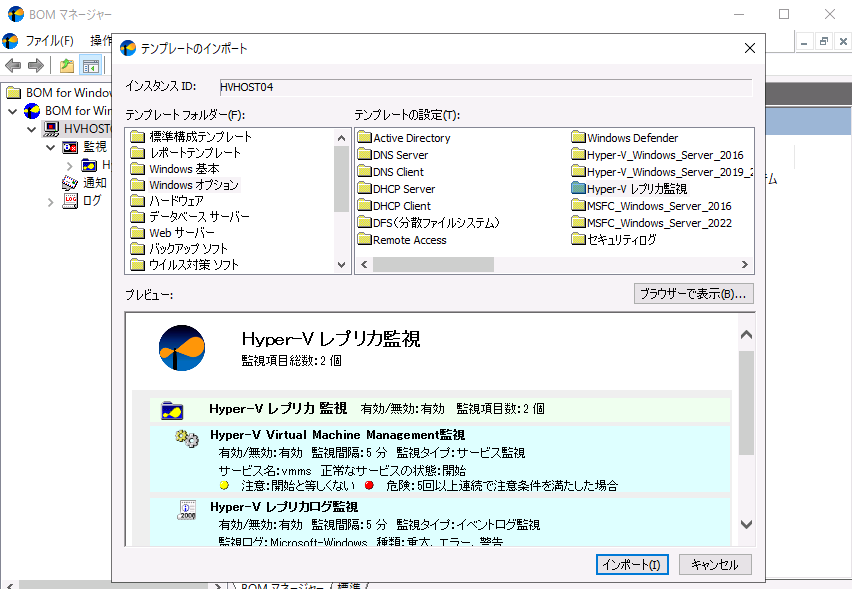Click the ブラウザーで表示(B)... button
Viewport: 852px width, 589px height.
click(x=693, y=294)
